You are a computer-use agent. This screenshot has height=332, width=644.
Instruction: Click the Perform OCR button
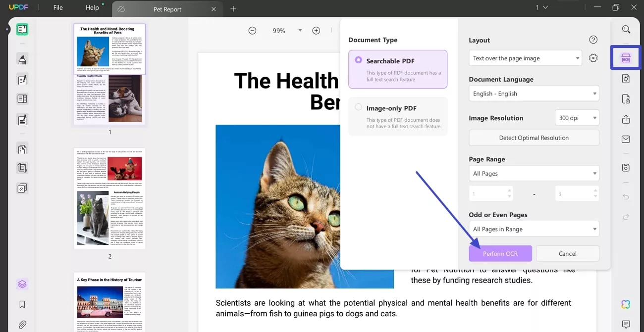(x=500, y=253)
